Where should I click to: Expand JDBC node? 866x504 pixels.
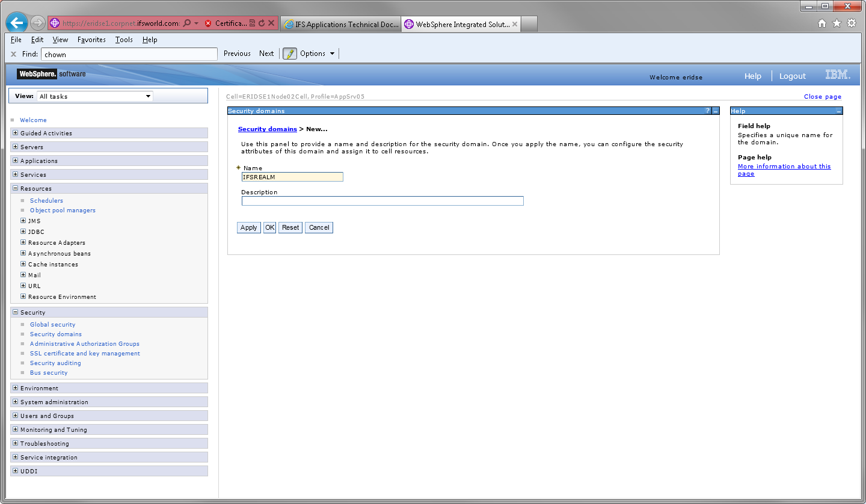click(23, 232)
